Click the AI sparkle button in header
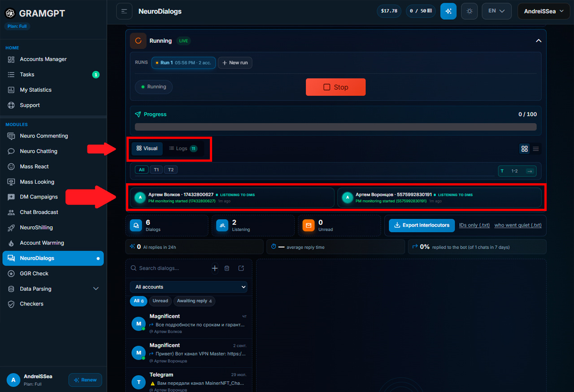The image size is (574, 392). [x=448, y=11]
